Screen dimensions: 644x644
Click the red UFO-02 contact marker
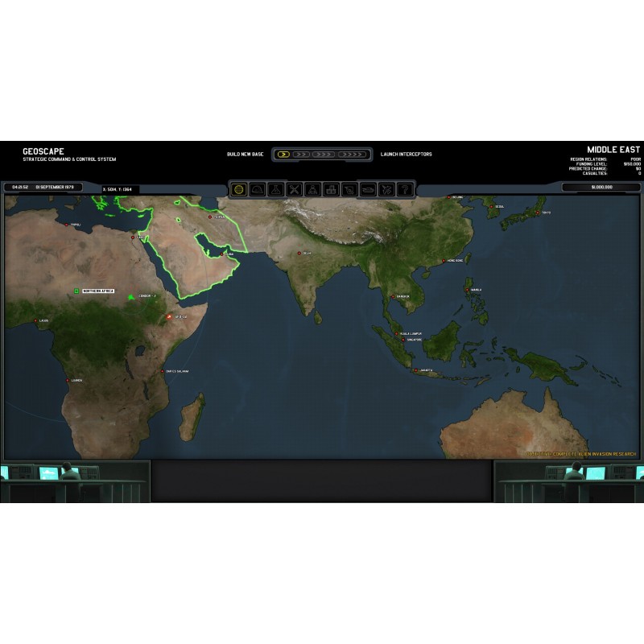coord(170,317)
